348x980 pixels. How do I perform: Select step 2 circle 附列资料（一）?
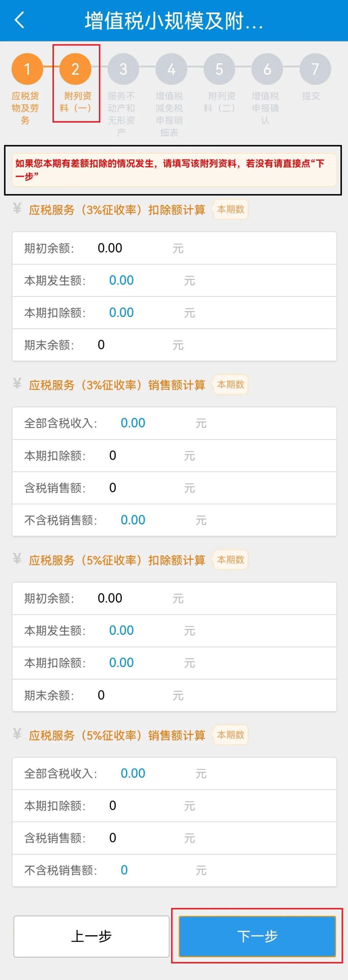(75, 69)
